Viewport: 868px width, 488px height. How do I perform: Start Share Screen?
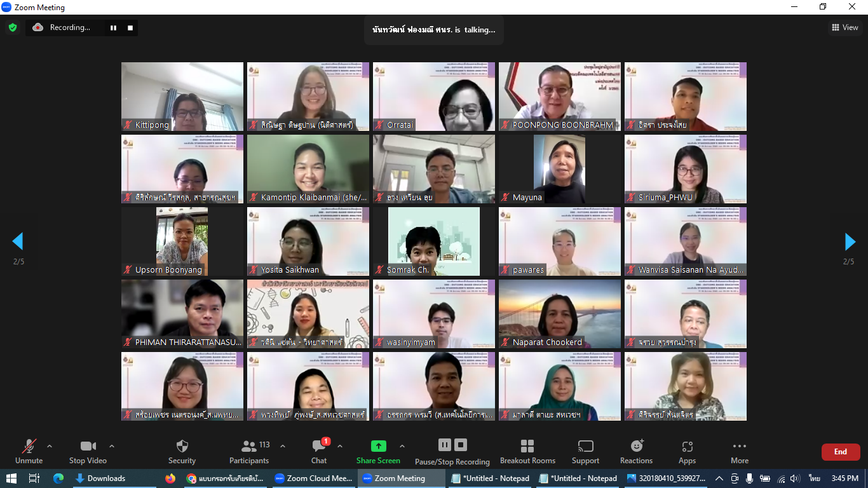click(x=378, y=452)
